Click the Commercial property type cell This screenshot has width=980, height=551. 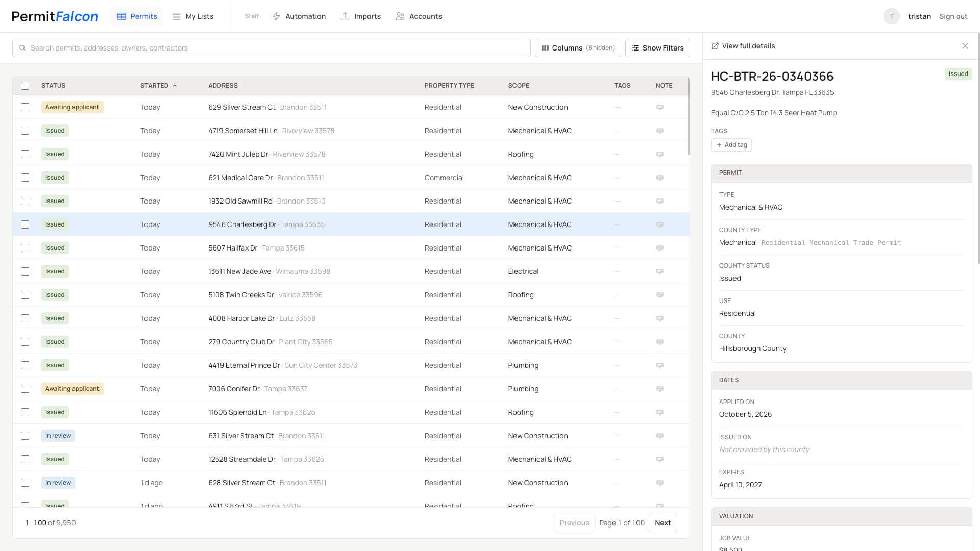click(444, 178)
